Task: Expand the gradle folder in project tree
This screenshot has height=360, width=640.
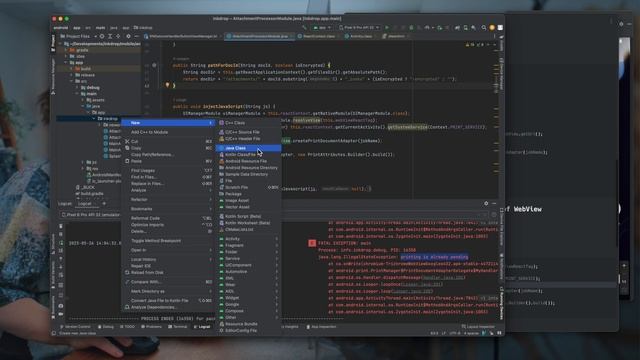Action: [x=66, y=50]
